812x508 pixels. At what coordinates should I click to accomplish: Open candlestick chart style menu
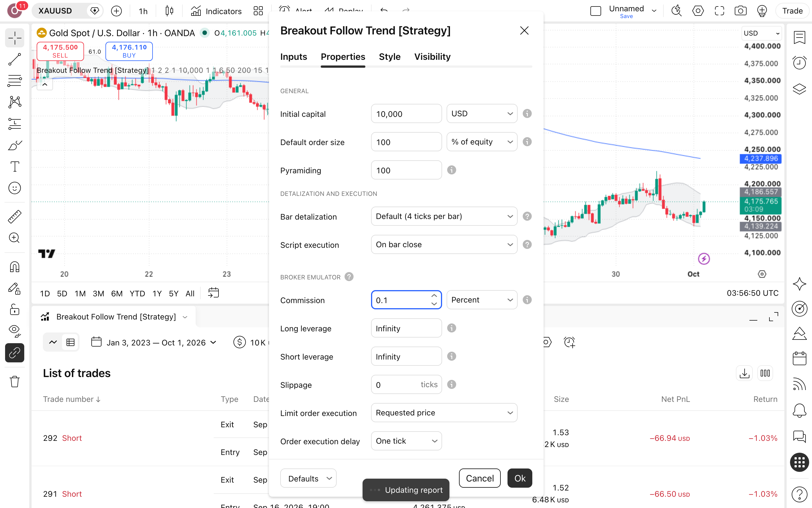pyautogui.click(x=169, y=11)
